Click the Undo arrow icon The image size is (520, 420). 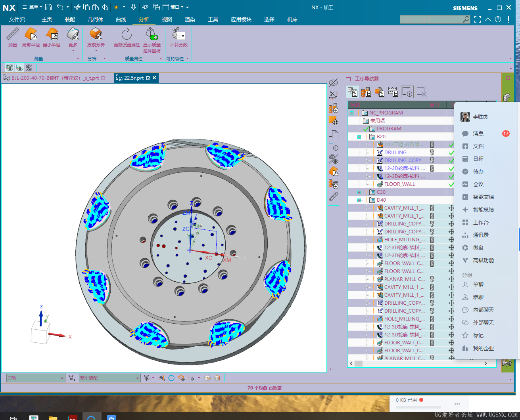click(x=60, y=7)
